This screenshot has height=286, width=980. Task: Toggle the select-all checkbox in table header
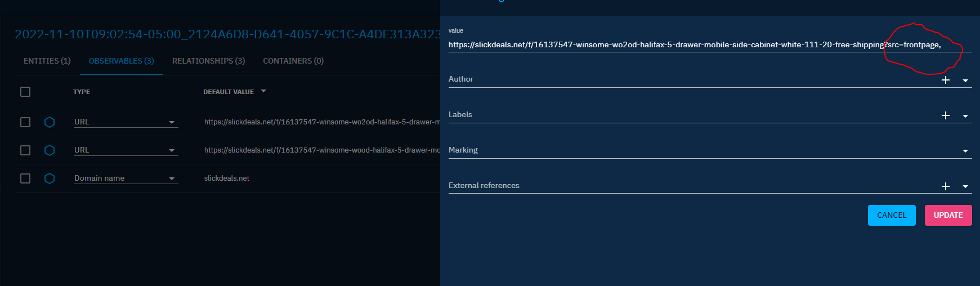[25, 92]
